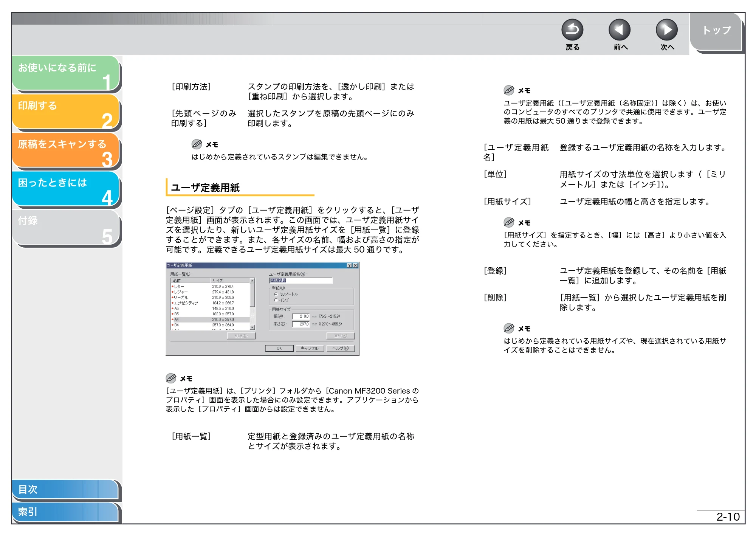Click the dialog title bar ? help icon
Viewport: 756px width, 535px height.
point(349,265)
